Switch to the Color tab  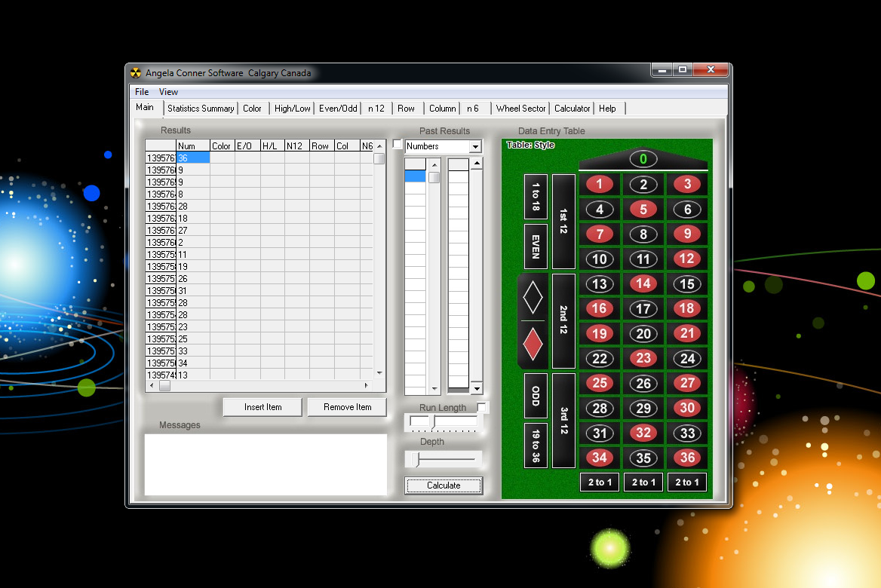(252, 109)
